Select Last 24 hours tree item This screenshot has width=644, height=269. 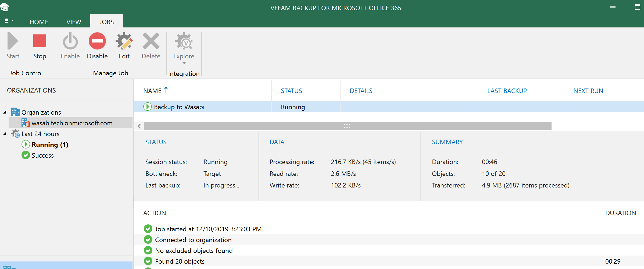click(40, 134)
